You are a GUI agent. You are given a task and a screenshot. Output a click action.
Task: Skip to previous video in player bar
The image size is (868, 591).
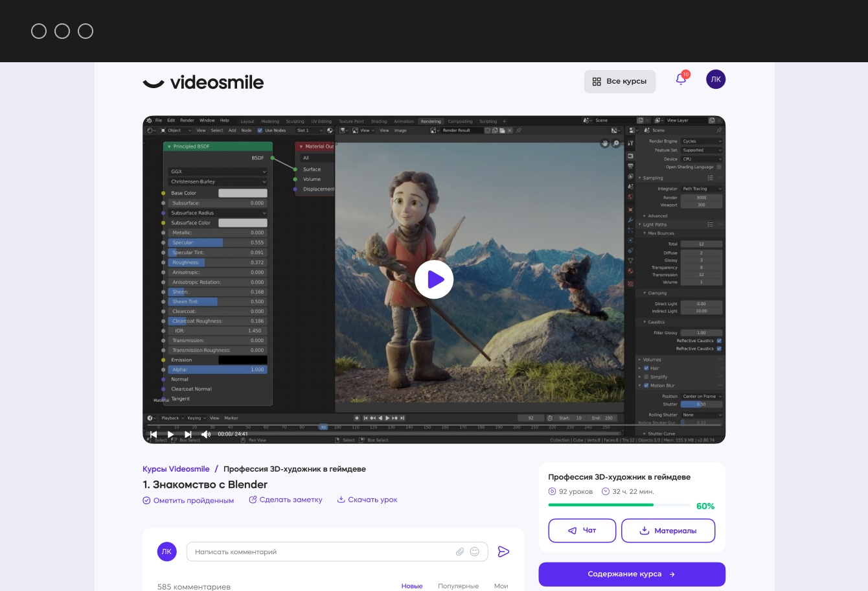pyautogui.click(x=153, y=434)
